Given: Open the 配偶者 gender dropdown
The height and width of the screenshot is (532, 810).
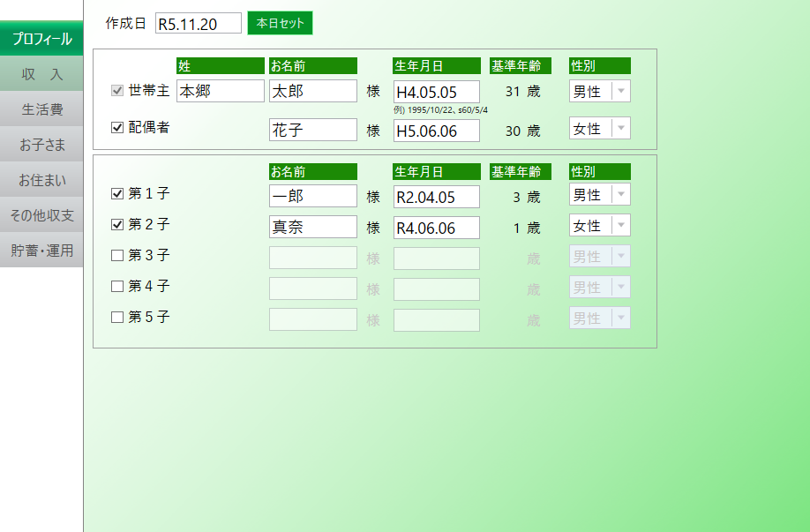Looking at the screenshot, I should 620,129.
